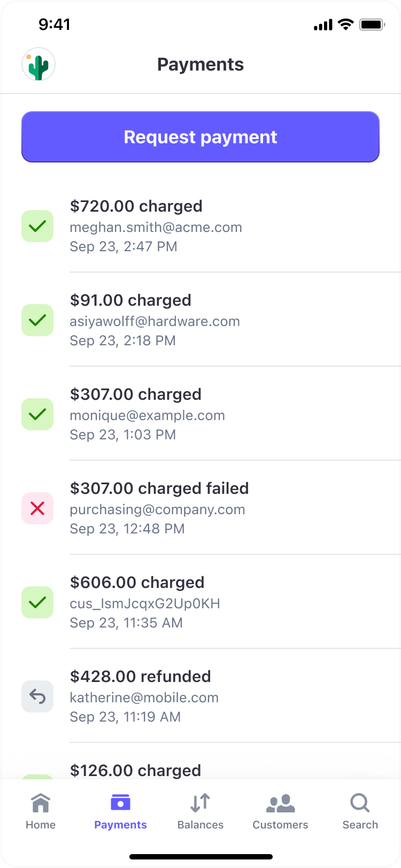Switch to the Balances tab
This screenshot has width=401, height=868.
[200, 811]
